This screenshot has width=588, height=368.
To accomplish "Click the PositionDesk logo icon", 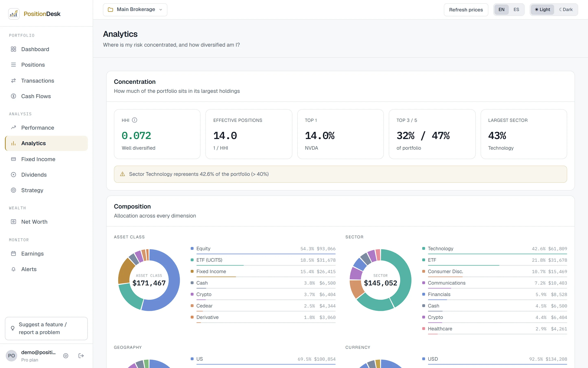I will pyautogui.click(x=14, y=14).
